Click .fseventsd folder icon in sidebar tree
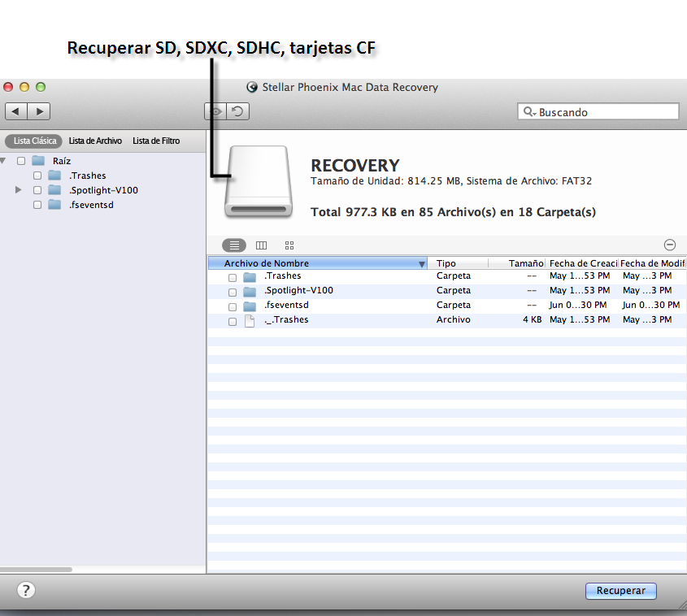687x616 pixels. pyautogui.click(x=54, y=205)
